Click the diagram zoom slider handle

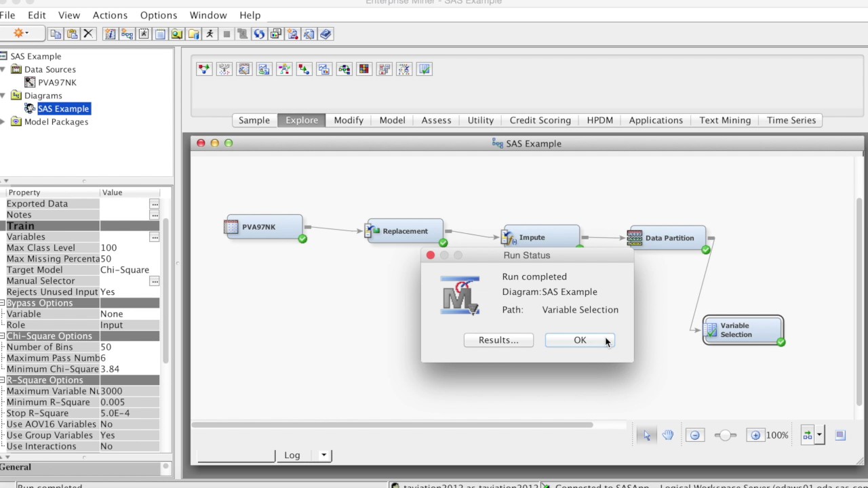tap(725, 435)
